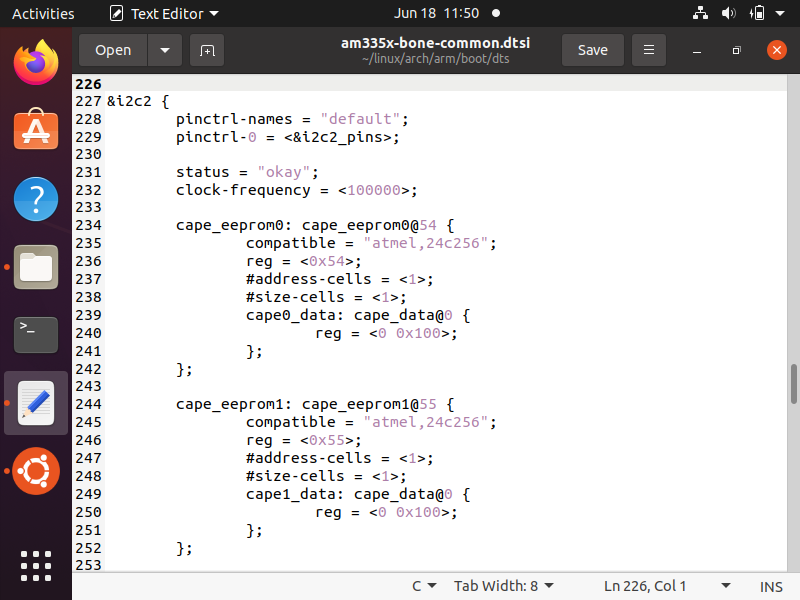This screenshot has width=800, height=600.
Task: Open the volume indicator in the top bar
Action: pyautogui.click(x=728, y=14)
